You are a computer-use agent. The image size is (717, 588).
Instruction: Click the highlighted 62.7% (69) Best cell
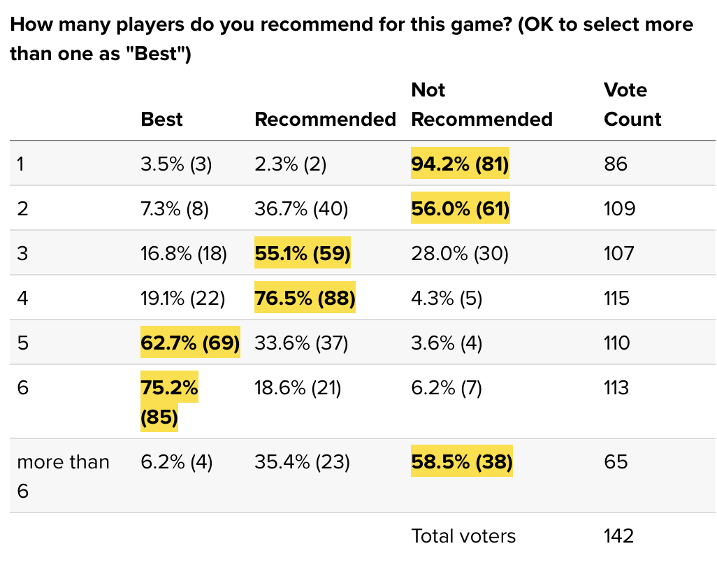tap(190, 342)
